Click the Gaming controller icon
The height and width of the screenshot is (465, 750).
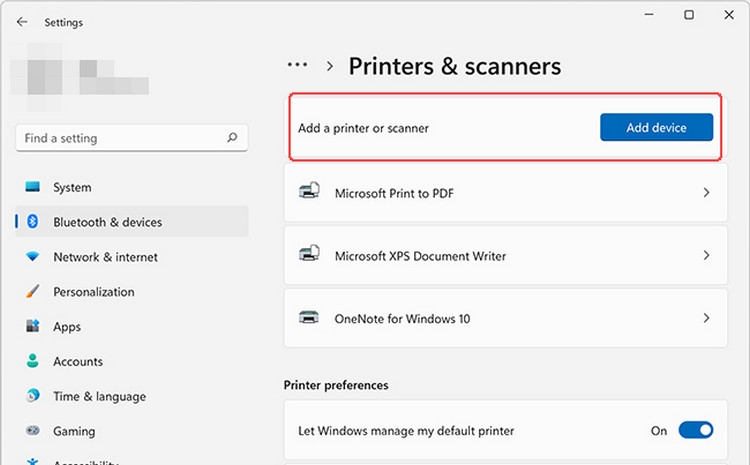33,430
